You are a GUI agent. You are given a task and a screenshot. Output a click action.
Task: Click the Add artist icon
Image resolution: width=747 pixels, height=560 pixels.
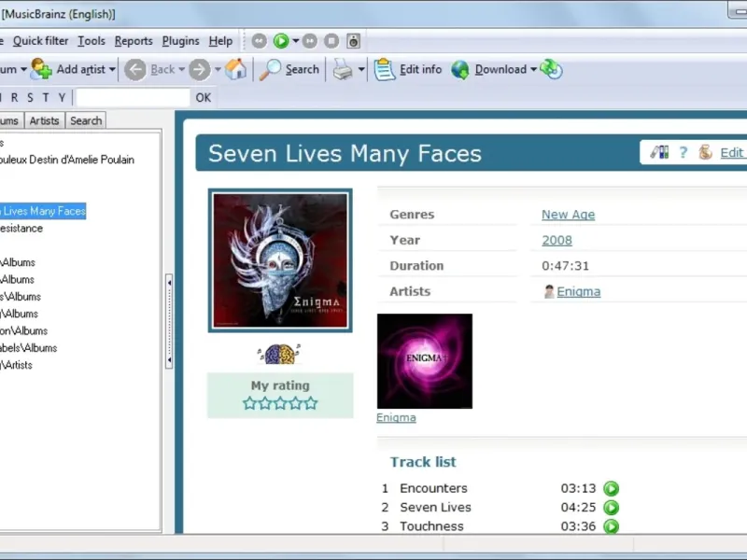coord(41,69)
